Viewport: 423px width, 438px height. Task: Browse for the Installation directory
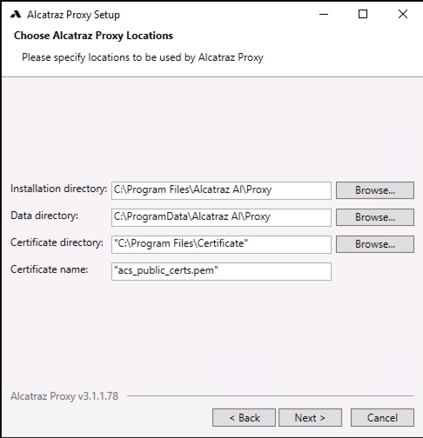375,190
